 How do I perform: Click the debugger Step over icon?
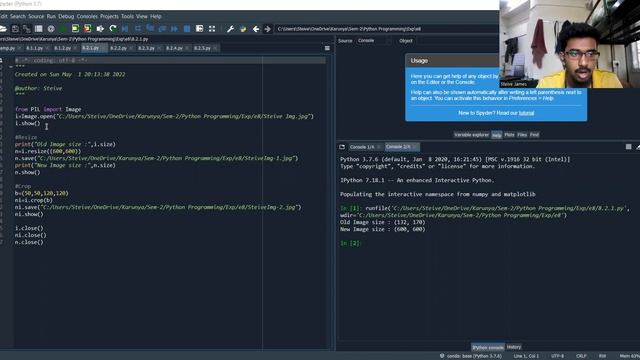click(x=138, y=29)
